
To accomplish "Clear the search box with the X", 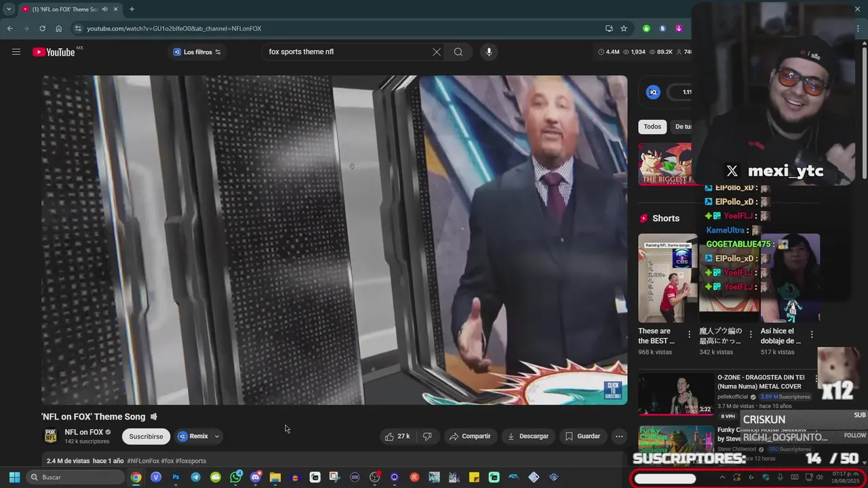I will pyautogui.click(x=437, y=52).
